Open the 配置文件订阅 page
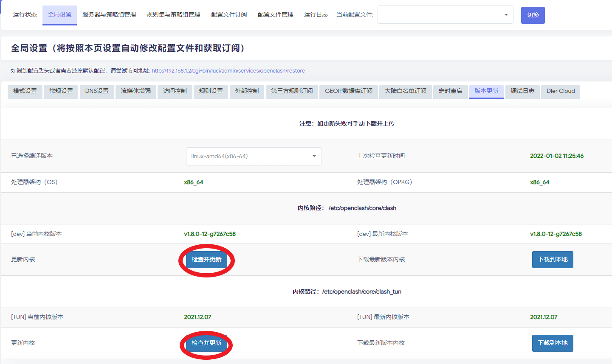The width and height of the screenshot is (612, 364). tap(229, 14)
